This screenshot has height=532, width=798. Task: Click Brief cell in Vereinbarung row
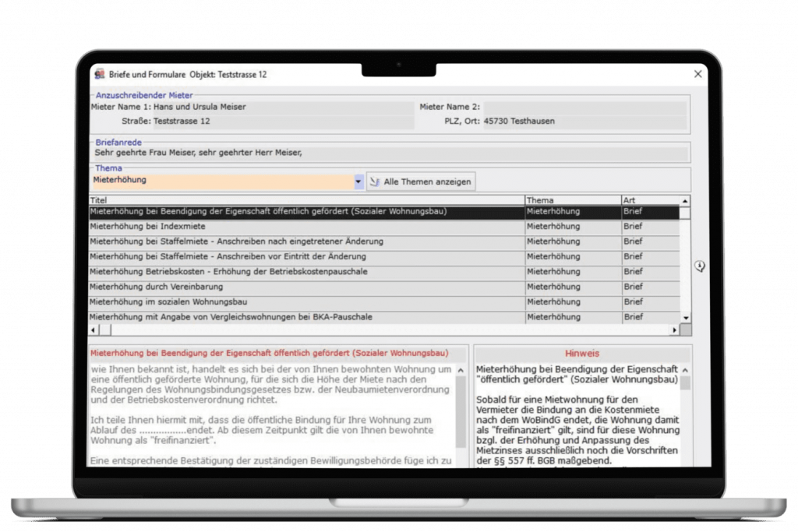pos(651,287)
